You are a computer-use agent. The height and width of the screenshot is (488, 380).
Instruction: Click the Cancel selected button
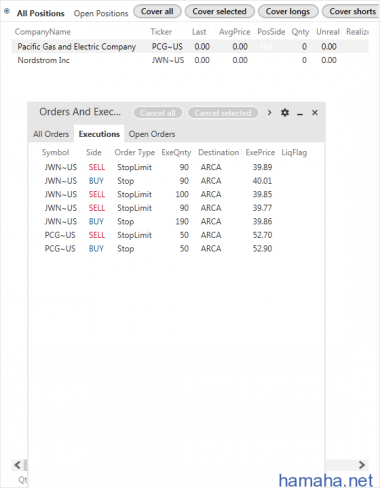223,113
